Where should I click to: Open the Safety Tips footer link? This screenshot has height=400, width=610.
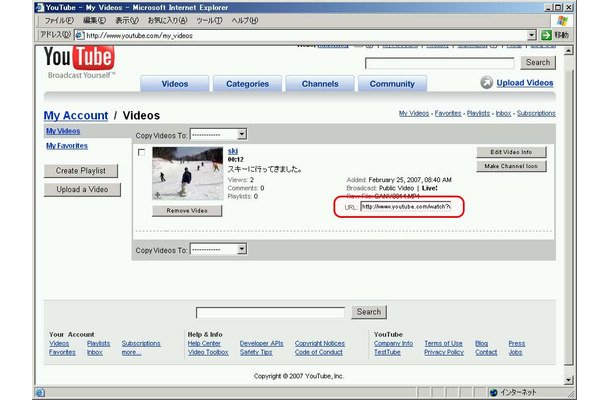[256, 352]
